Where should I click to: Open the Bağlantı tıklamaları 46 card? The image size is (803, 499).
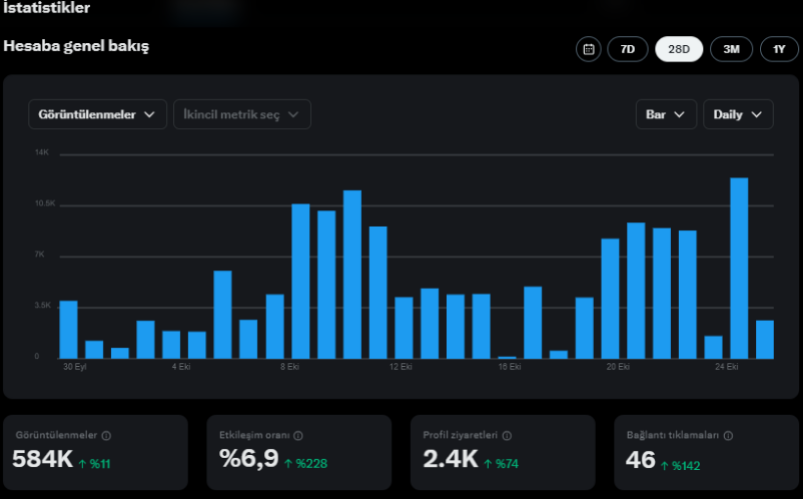tap(707, 452)
